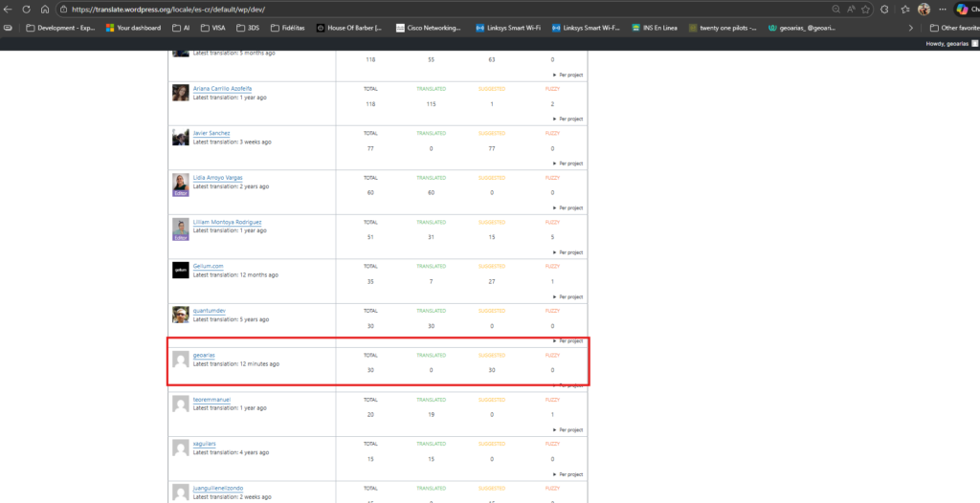
Task: Click Gellum.com's black logo avatar
Action: tap(180, 271)
